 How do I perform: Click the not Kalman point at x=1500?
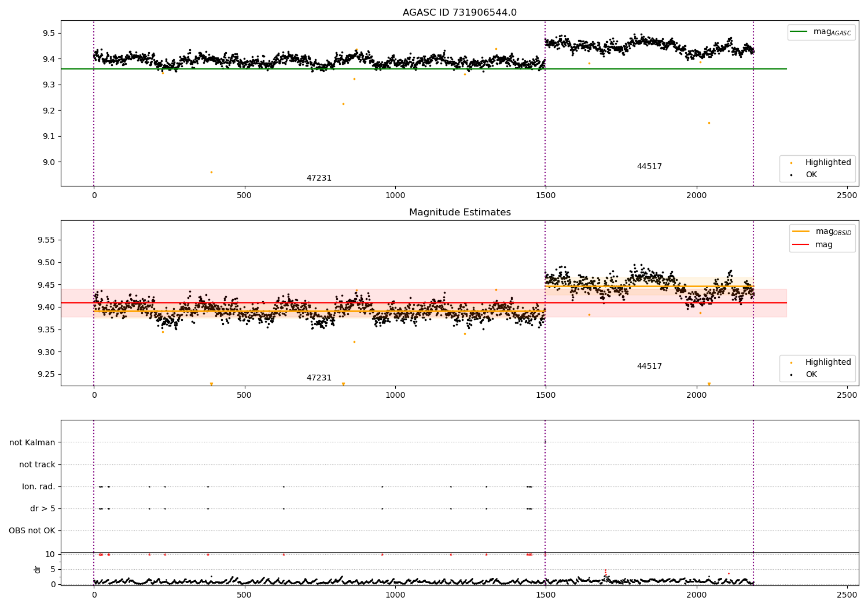pyautogui.click(x=545, y=442)
